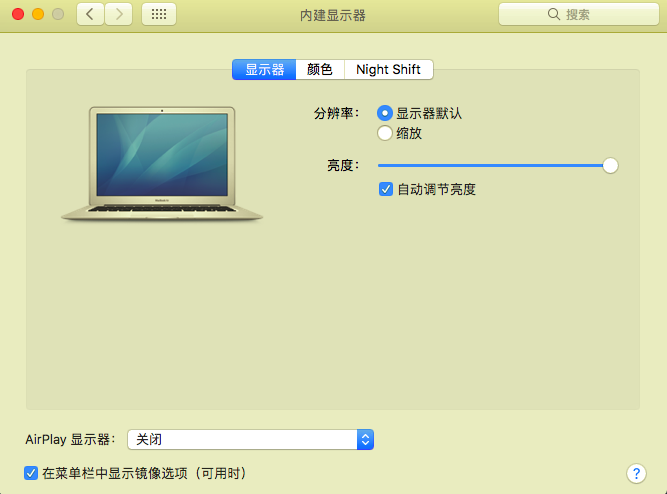Screen dimensions: 667x494
Task: Open the 颜色 tab
Action: pyautogui.click(x=320, y=69)
